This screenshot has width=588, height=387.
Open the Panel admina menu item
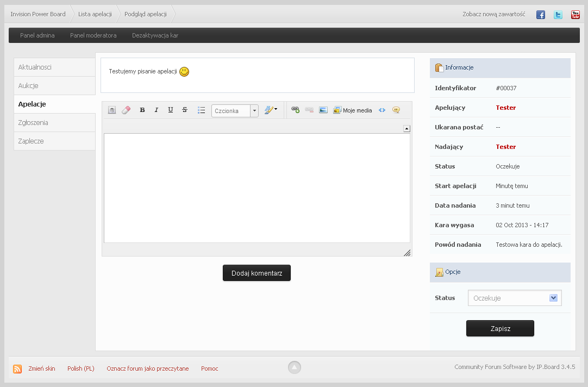(x=37, y=35)
